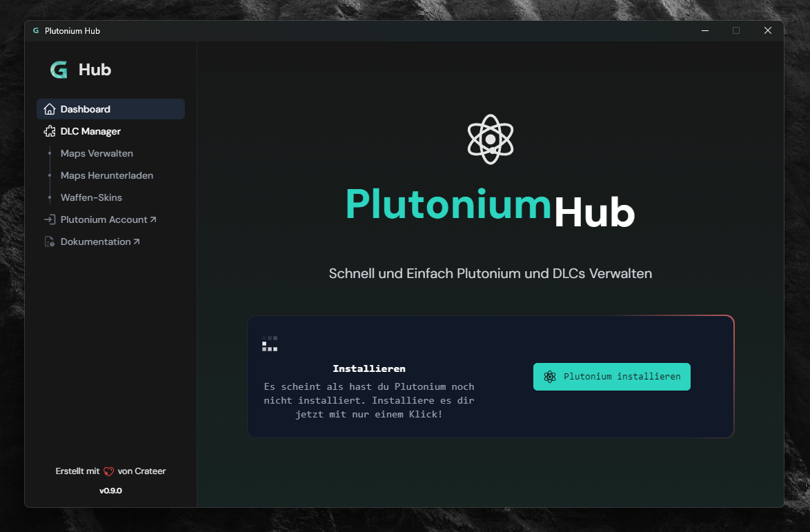This screenshot has height=532, width=810.
Task: Open the DLC Manager
Action: pos(90,131)
